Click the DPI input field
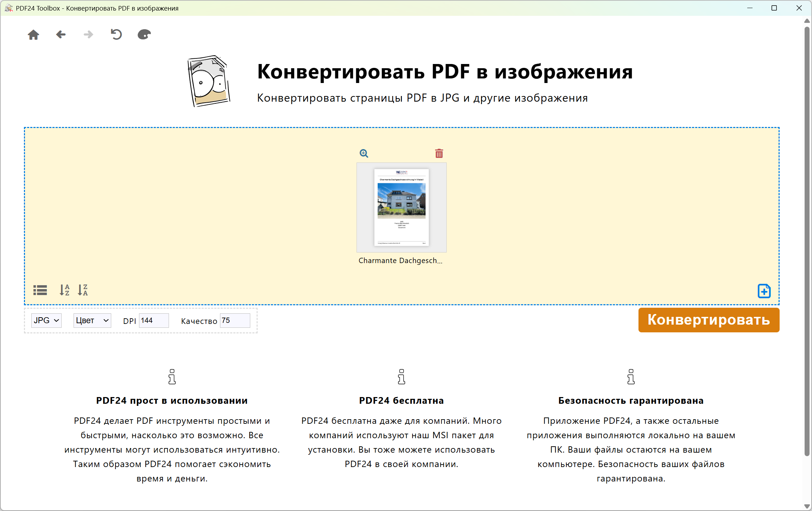The width and height of the screenshot is (812, 511). point(154,320)
